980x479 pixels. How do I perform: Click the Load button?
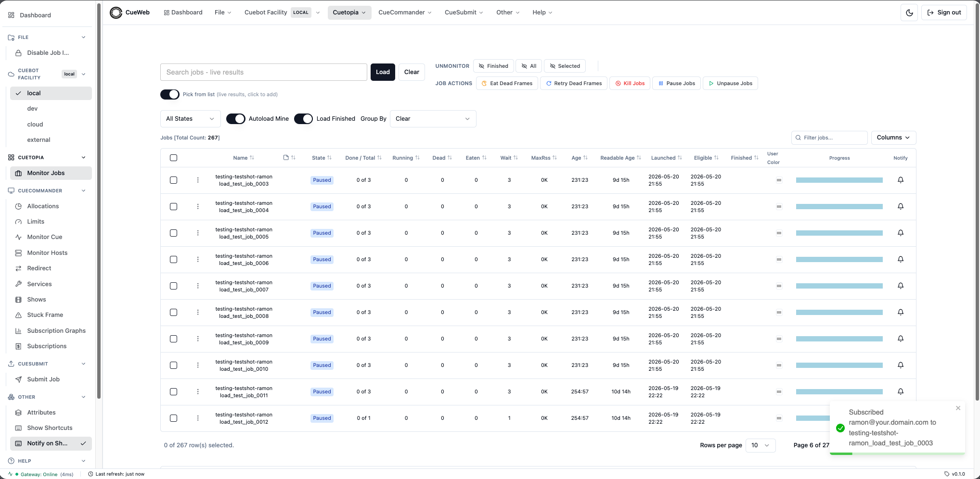click(383, 72)
